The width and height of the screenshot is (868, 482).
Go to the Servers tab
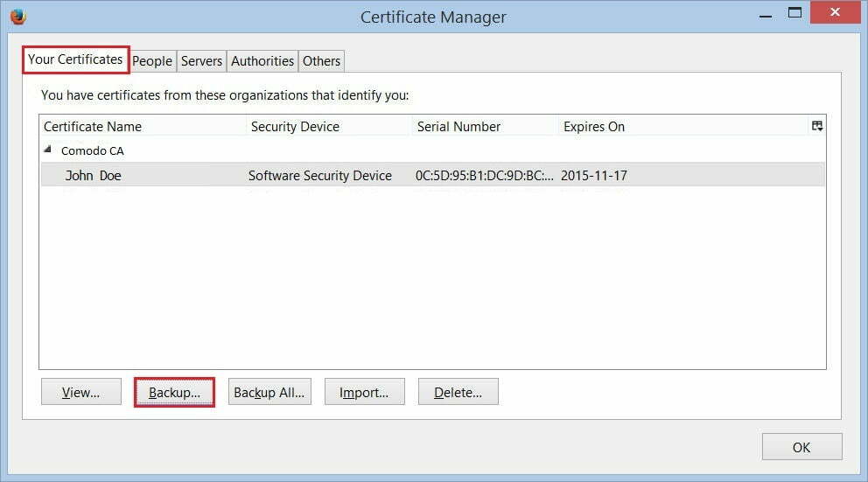point(201,61)
